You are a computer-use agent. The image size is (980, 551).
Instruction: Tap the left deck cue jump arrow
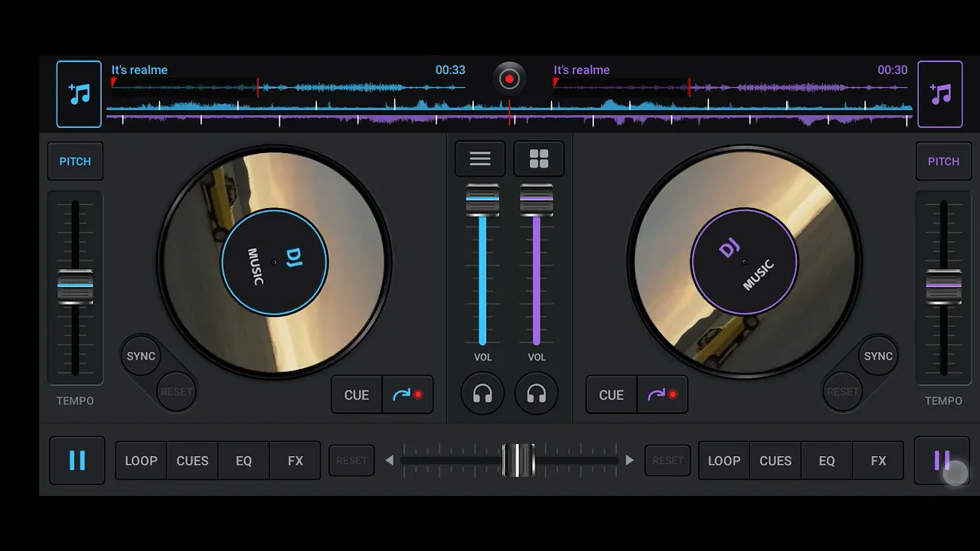click(408, 395)
